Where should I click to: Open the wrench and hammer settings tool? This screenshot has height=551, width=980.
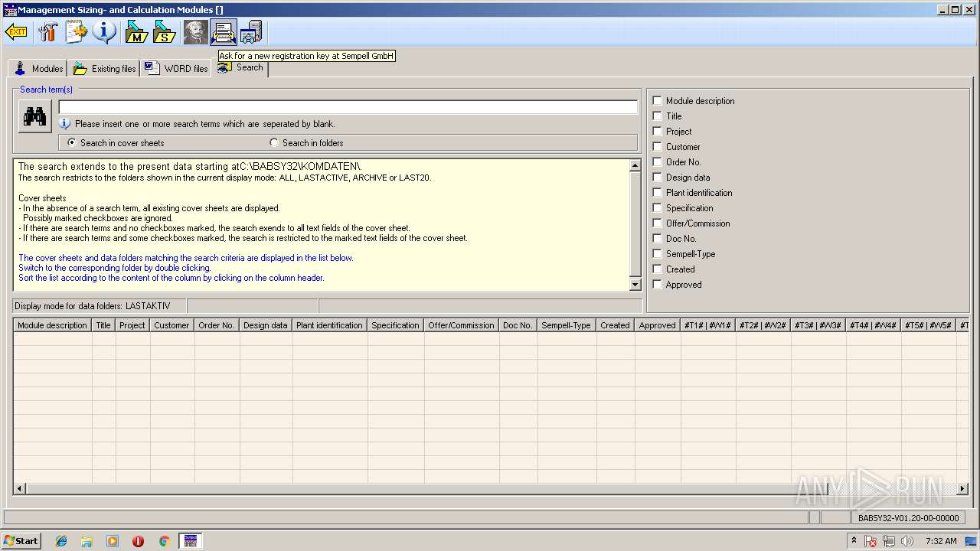47,32
